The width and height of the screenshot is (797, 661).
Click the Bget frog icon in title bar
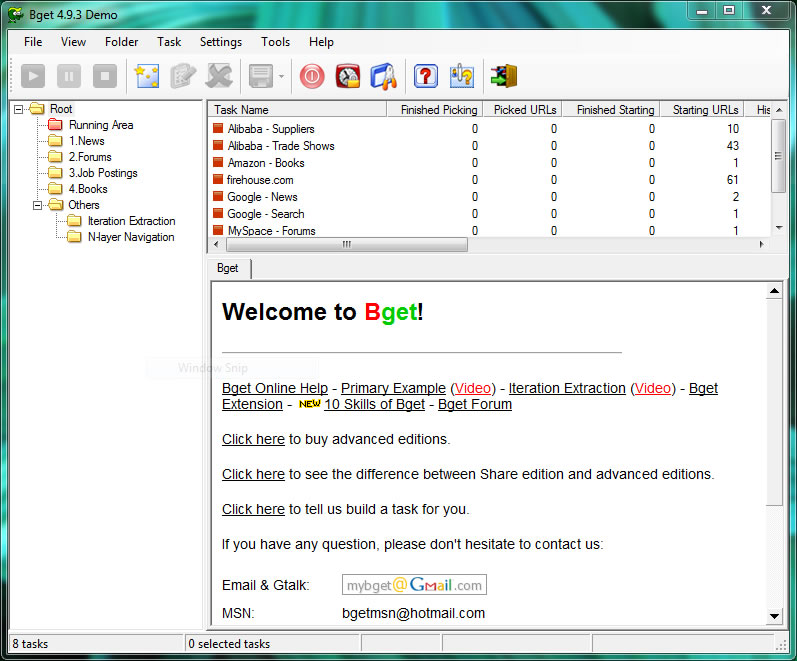click(x=15, y=14)
